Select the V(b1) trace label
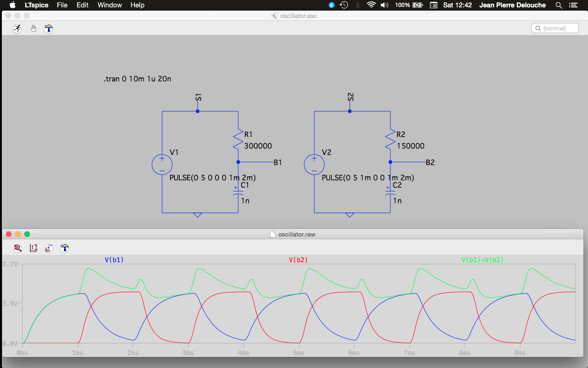This screenshot has height=368, width=588. point(114,260)
